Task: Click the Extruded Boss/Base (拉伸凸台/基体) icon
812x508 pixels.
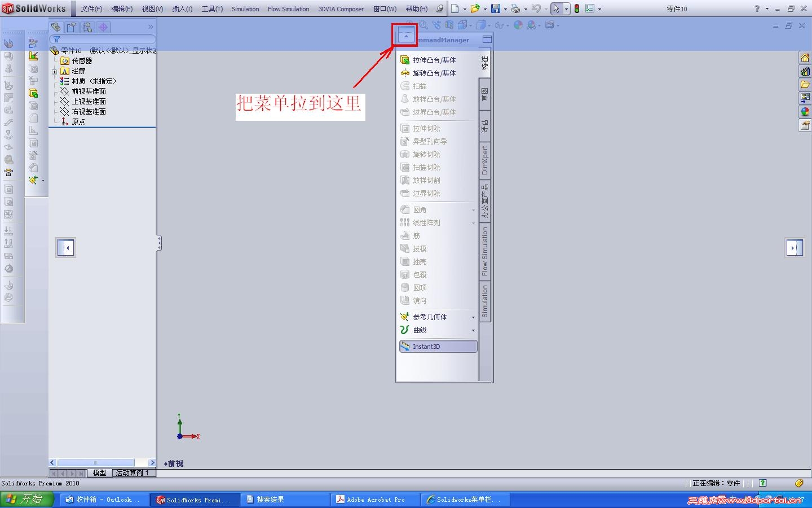Action: pos(404,60)
